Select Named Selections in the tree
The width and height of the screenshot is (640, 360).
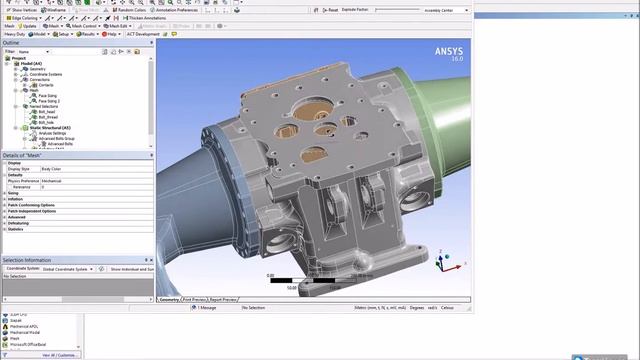(x=44, y=106)
